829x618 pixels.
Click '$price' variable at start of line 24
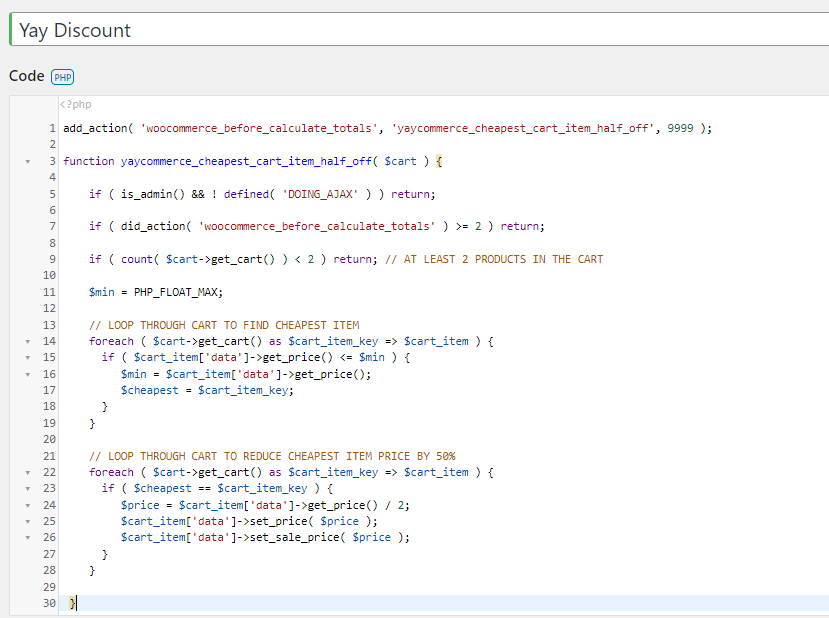pyautogui.click(x=140, y=505)
